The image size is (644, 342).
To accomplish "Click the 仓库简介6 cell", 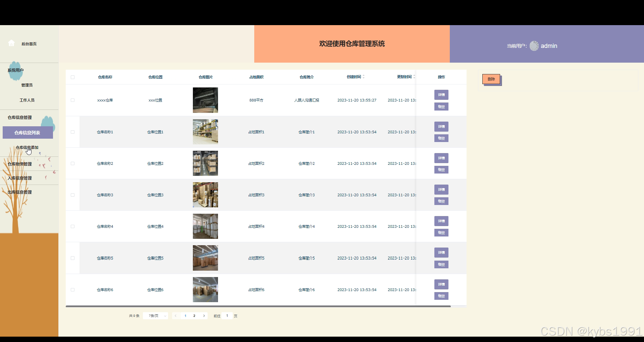I will pyautogui.click(x=307, y=290).
